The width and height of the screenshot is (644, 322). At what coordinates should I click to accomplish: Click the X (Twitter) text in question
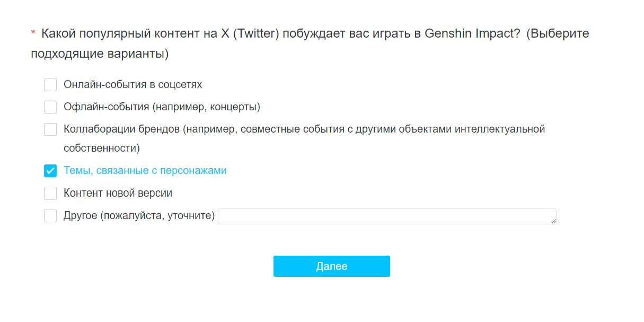[250, 34]
